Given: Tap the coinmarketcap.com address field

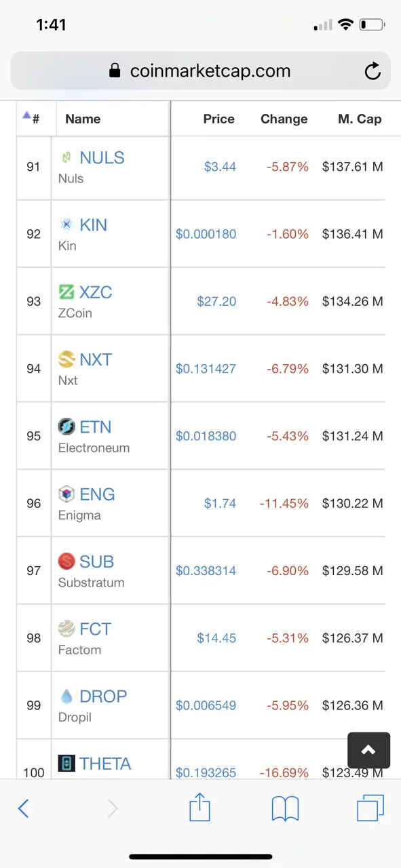Looking at the screenshot, I should coord(200,71).
